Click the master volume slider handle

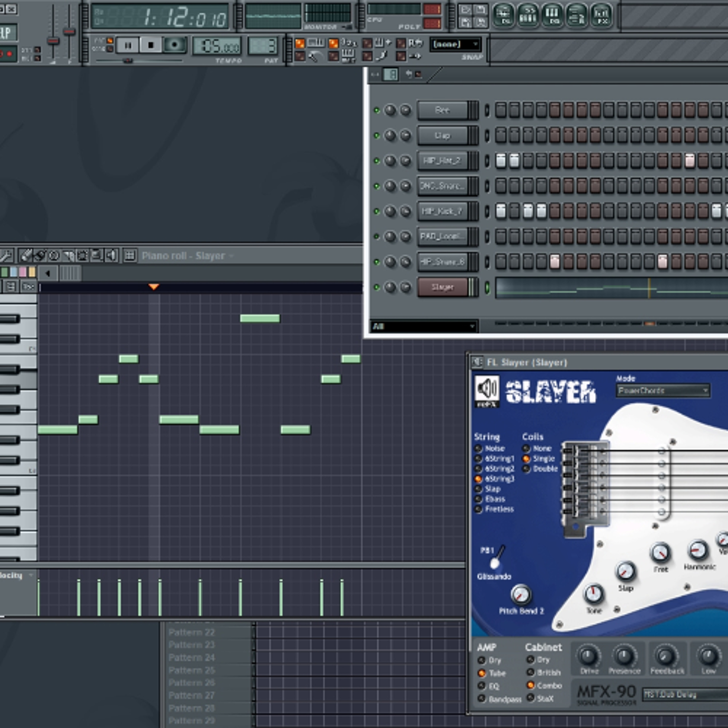coord(53,41)
